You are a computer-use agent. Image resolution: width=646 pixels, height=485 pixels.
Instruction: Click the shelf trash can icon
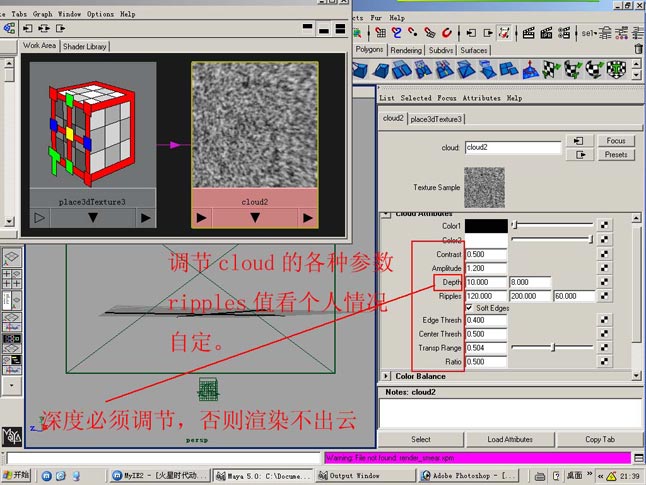(x=639, y=49)
